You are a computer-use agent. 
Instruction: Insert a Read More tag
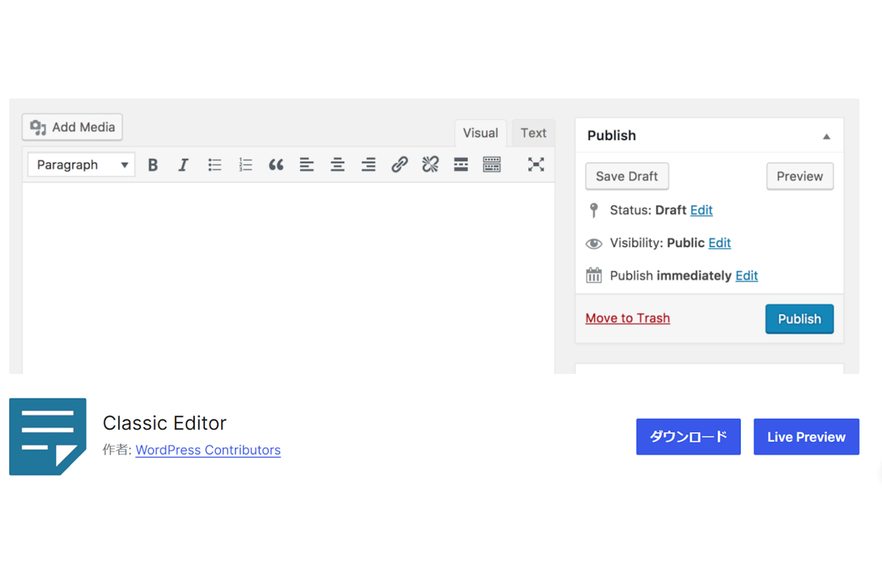[461, 165]
